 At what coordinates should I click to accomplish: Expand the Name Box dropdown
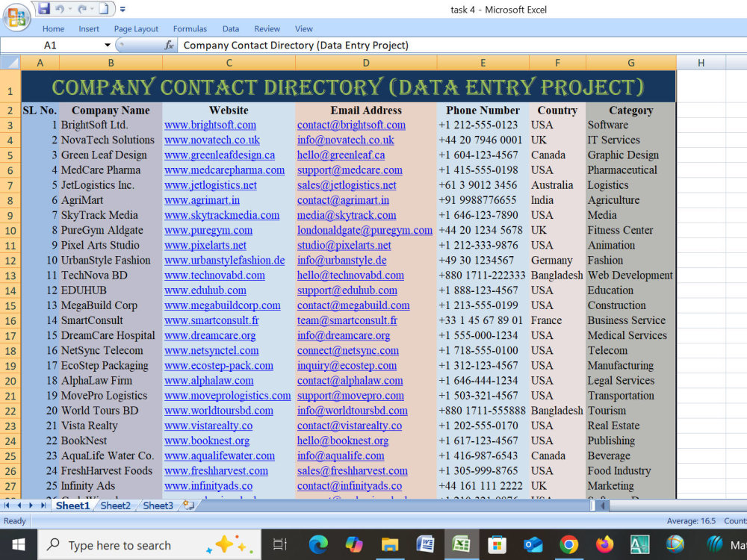108,46
